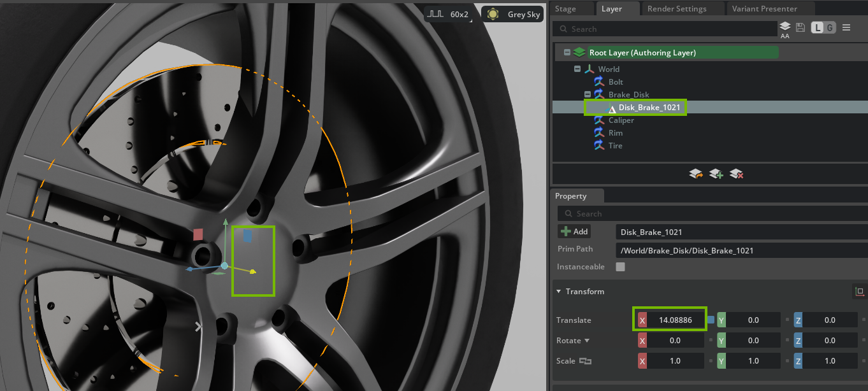Click the Tire prim xform icon

[599, 145]
